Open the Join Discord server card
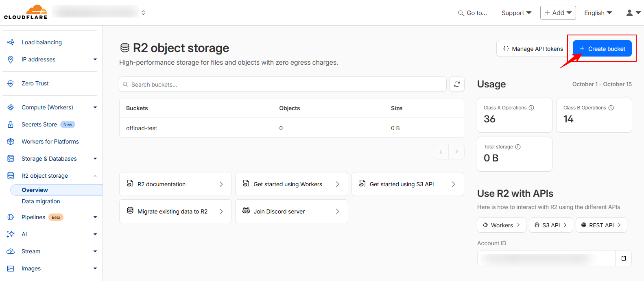Viewport: 644px width, 281px height. pos(291,211)
